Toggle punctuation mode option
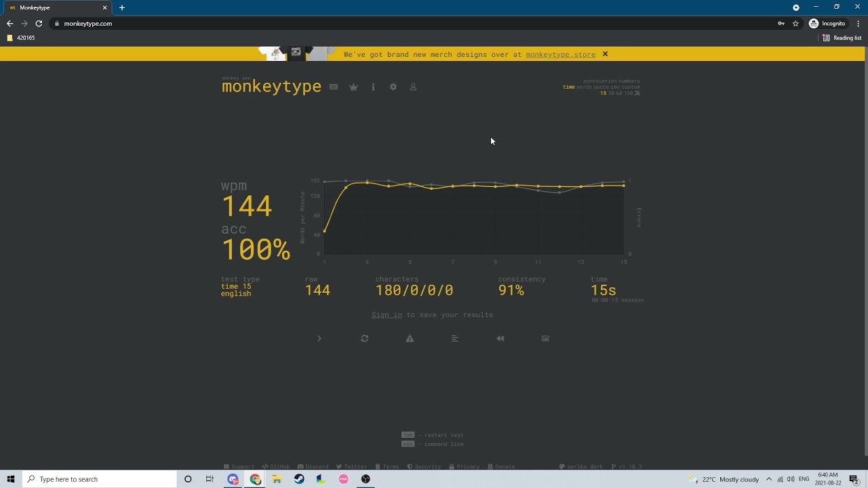The width and height of the screenshot is (868, 488). [600, 81]
